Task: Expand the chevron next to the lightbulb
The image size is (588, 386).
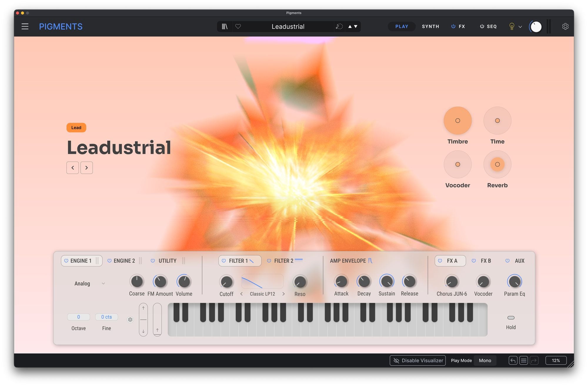Action: 520,27
